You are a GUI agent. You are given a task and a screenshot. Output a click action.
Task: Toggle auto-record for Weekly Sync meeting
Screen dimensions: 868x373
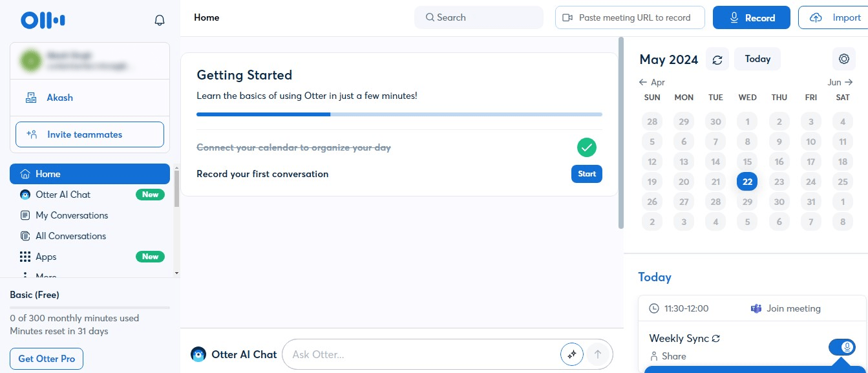tap(842, 346)
